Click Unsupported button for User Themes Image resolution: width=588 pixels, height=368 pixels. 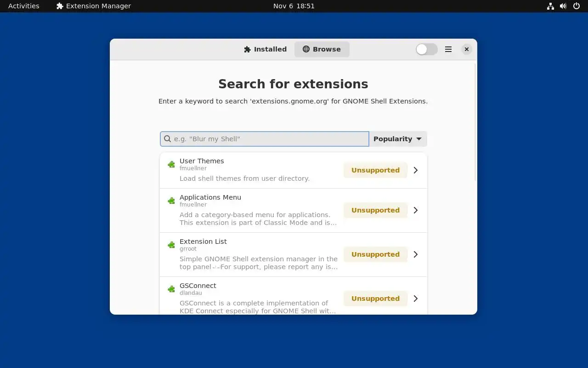pos(375,170)
